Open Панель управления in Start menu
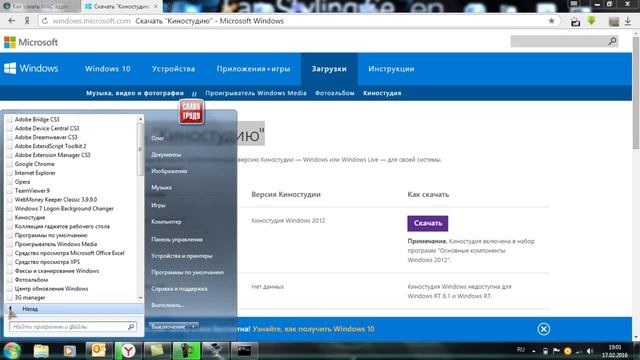This screenshot has height=360, width=640. click(177, 239)
